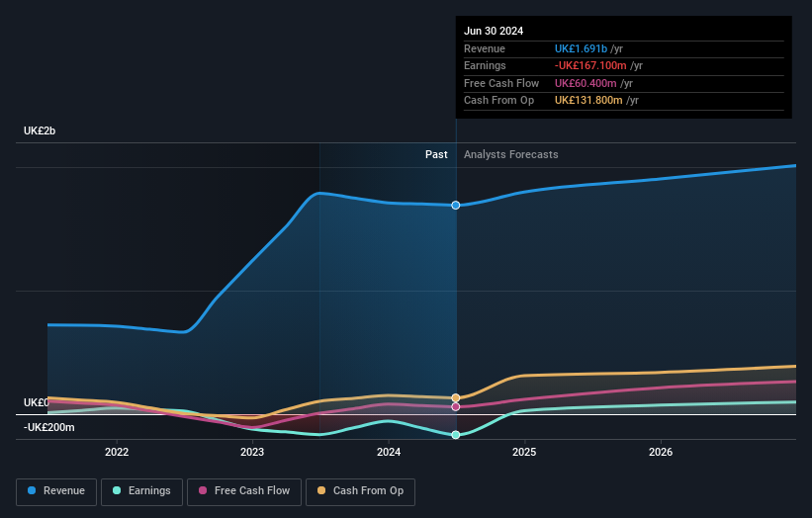Click the UK£0 y-axis label
Screen dimensions: 812x518
37,402
